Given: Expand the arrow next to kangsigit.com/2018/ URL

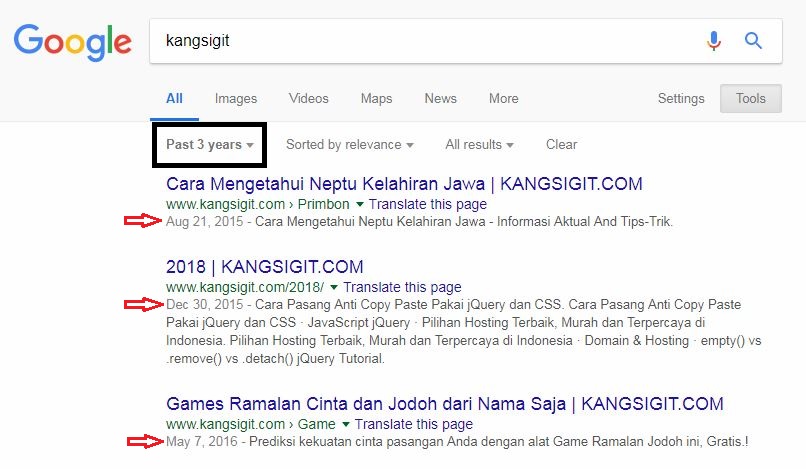Looking at the screenshot, I should tap(334, 287).
